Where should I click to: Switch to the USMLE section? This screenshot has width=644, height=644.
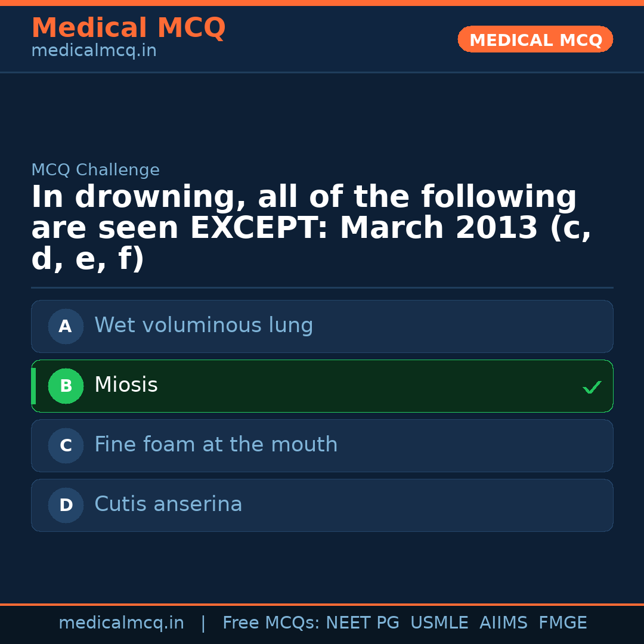[x=439, y=622]
